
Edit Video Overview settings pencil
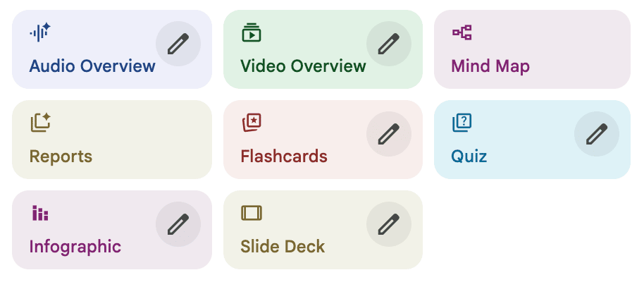tap(388, 44)
